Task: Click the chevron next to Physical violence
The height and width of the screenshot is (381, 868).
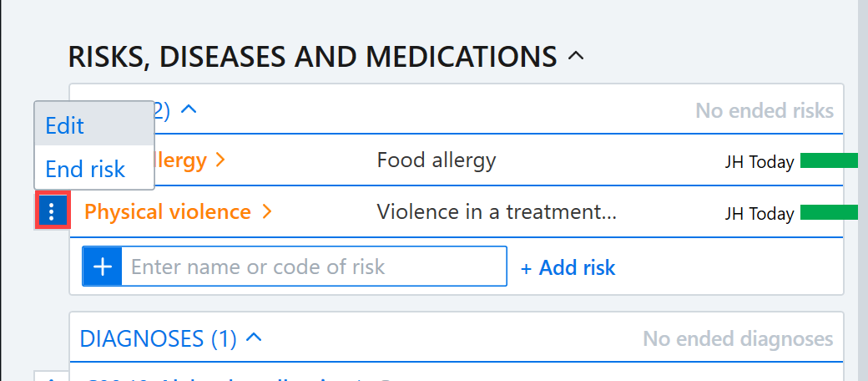Action: 267,211
